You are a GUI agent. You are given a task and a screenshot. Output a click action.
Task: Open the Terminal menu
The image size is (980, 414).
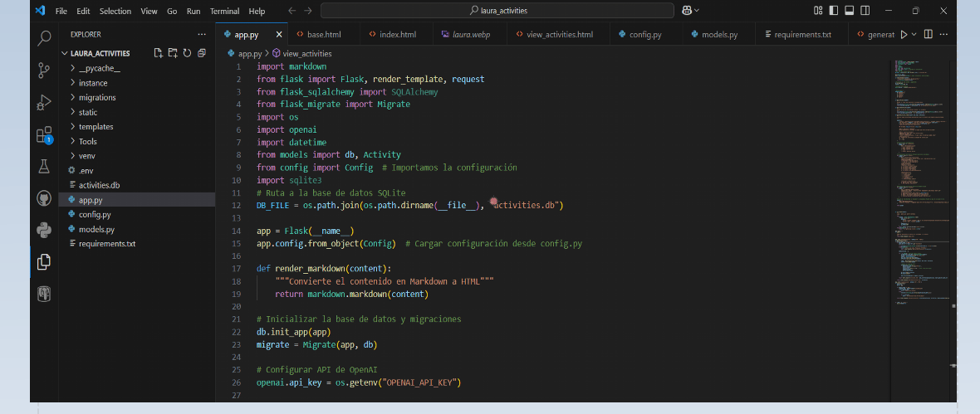[x=224, y=12]
